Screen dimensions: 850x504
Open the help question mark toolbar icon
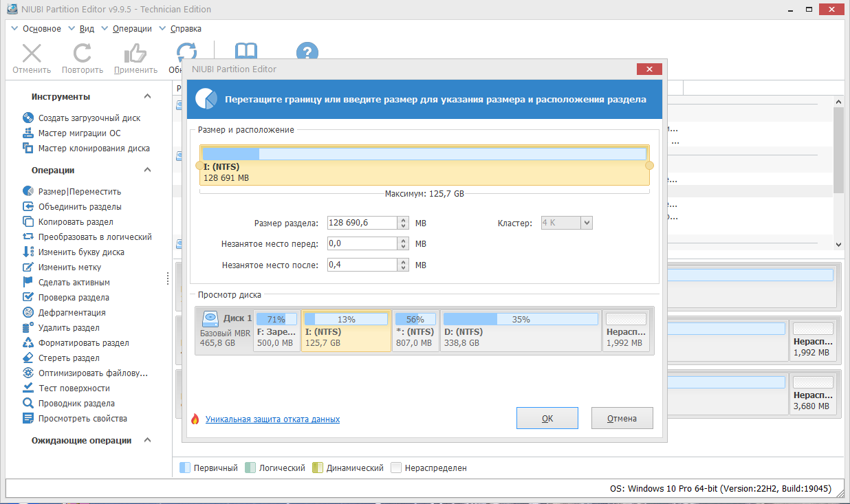(307, 53)
